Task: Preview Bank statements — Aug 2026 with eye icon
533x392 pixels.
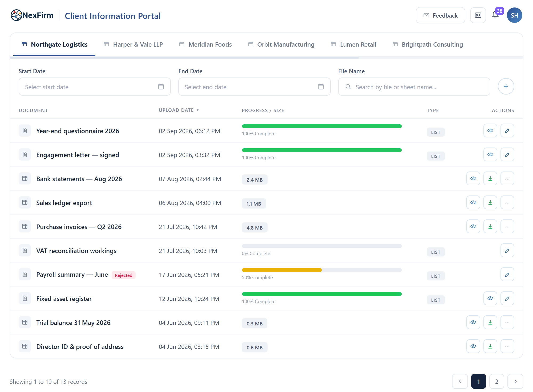Action: point(473,178)
